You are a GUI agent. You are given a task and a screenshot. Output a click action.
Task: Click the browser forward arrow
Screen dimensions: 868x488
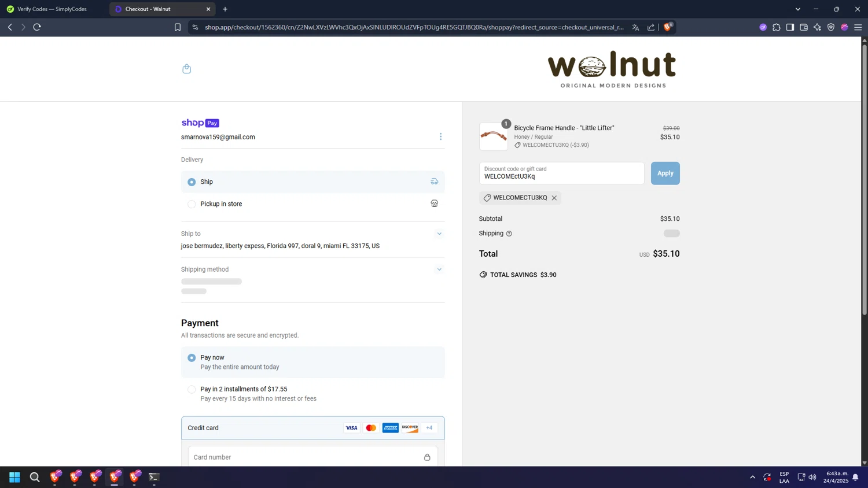click(x=23, y=27)
